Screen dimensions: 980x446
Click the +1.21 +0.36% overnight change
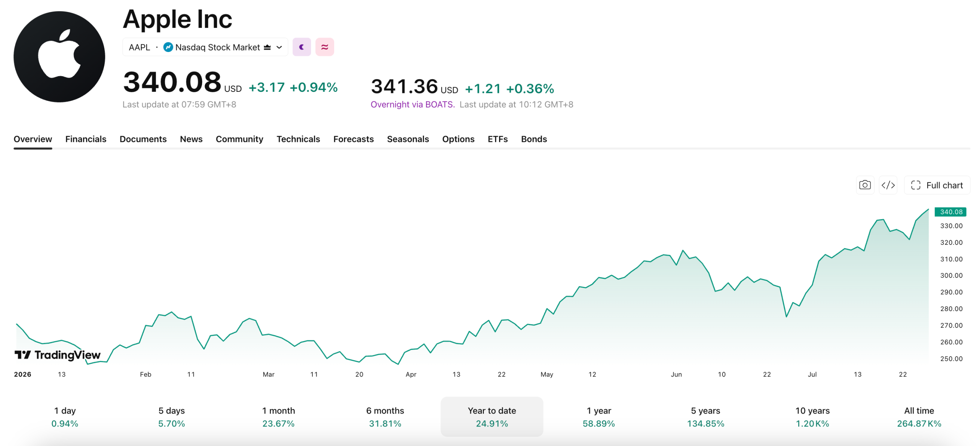pos(510,89)
